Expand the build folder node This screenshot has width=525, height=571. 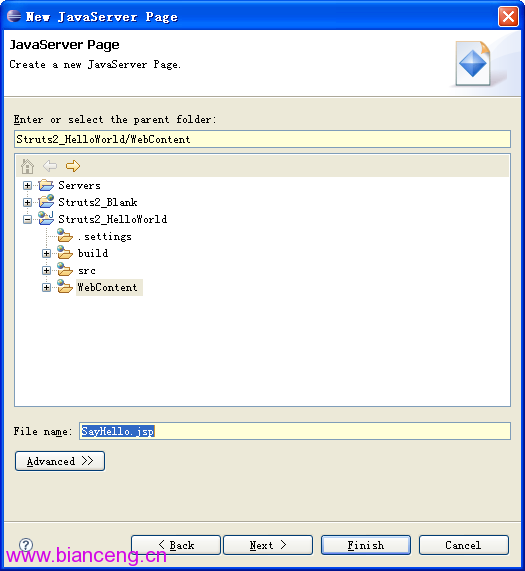[x=46, y=253]
